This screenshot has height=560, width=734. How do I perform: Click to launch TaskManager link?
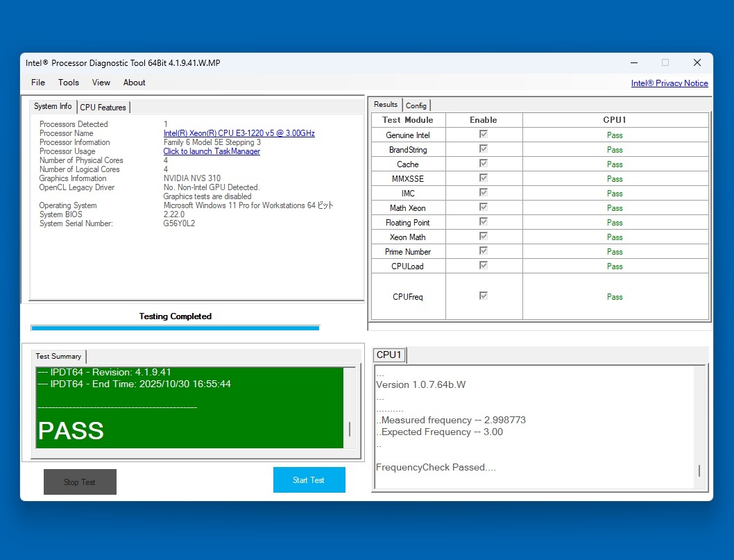pyautogui.click(x=212, y=151)
